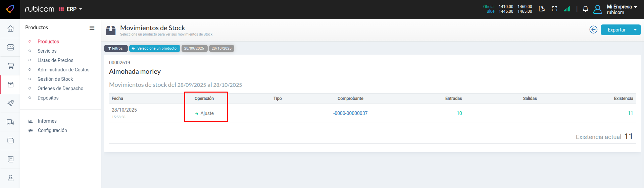
Task: Click the Seleccione un producto button
Action: (154, 49)
